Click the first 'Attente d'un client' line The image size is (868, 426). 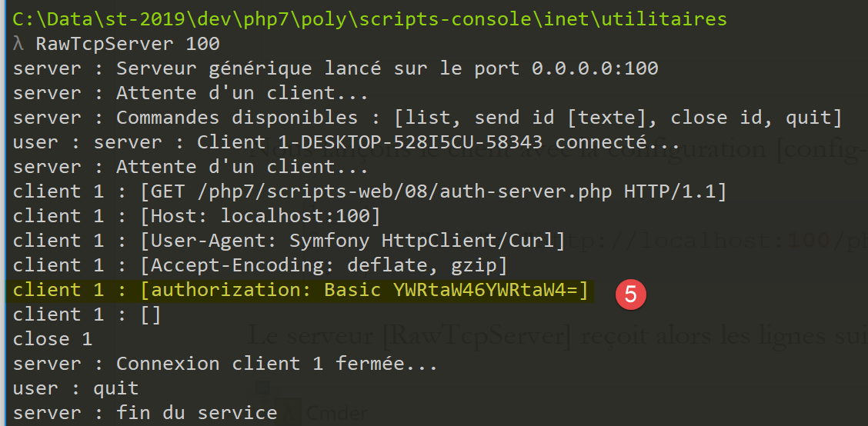tap(191, 93)
